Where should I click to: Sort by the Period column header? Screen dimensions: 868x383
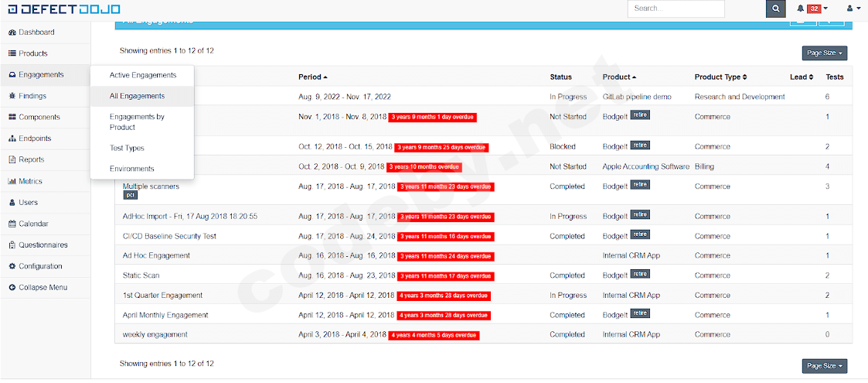(312, 77)
